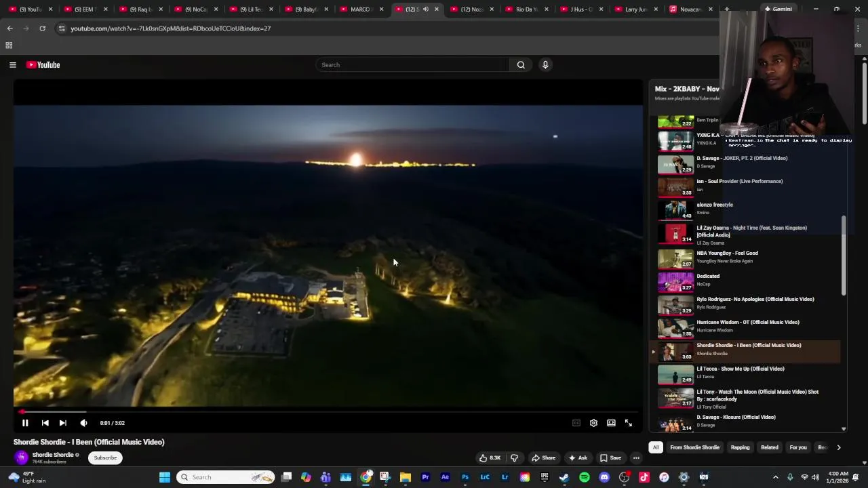The image size is (868, 488).
Task: Open more actions ellipsis under video
Action: click(x=636, y=458)
